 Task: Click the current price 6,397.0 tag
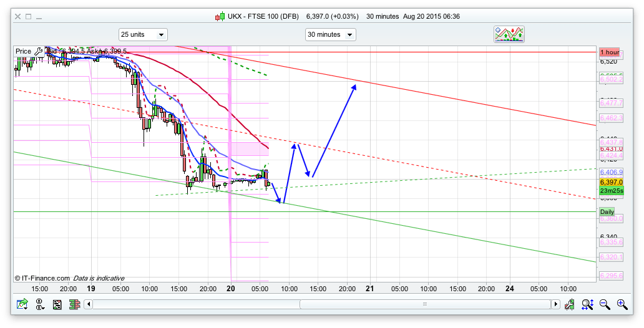(611, 182)
